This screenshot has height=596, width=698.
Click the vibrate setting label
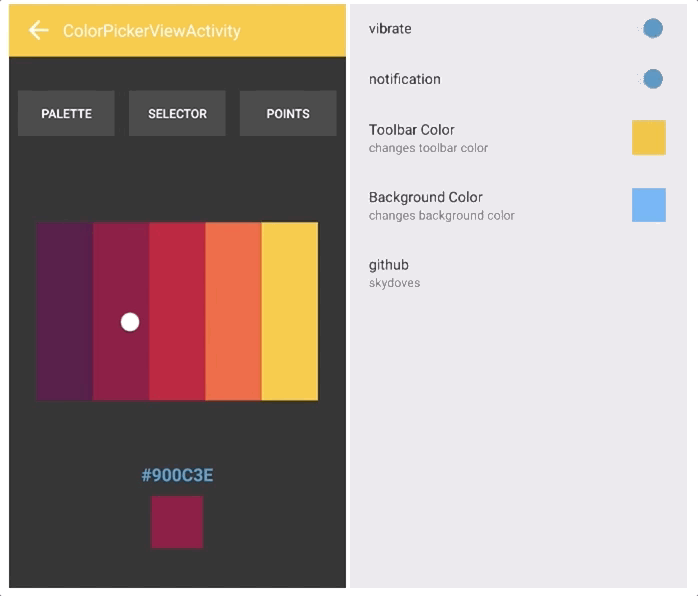[x=390, y=29]
